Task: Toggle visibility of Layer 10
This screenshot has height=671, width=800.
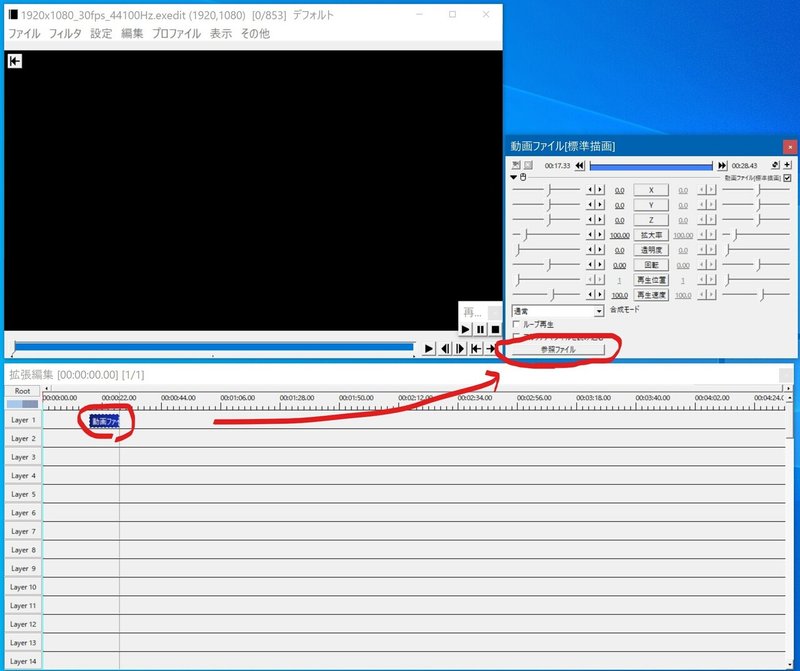Action: (23, 587)
